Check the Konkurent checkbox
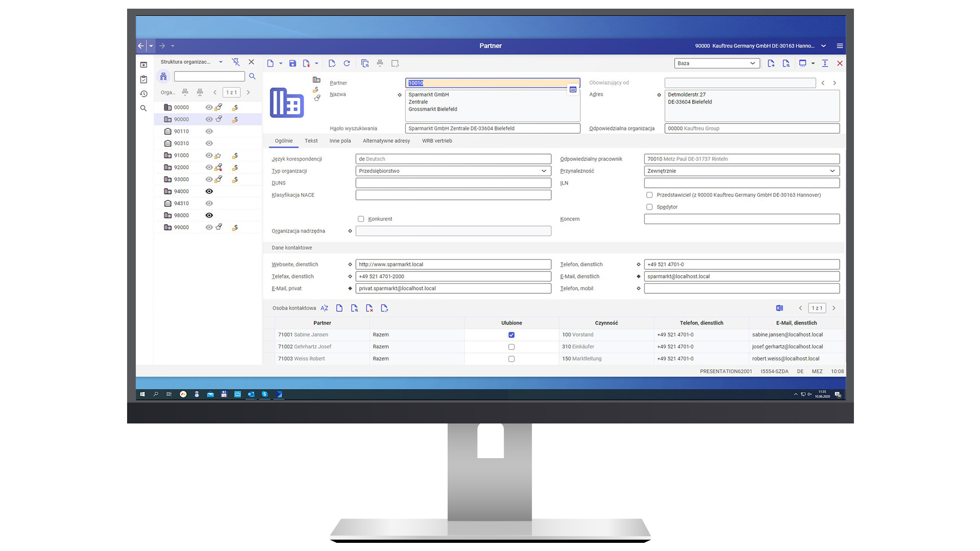 click(x=361, y=219)
